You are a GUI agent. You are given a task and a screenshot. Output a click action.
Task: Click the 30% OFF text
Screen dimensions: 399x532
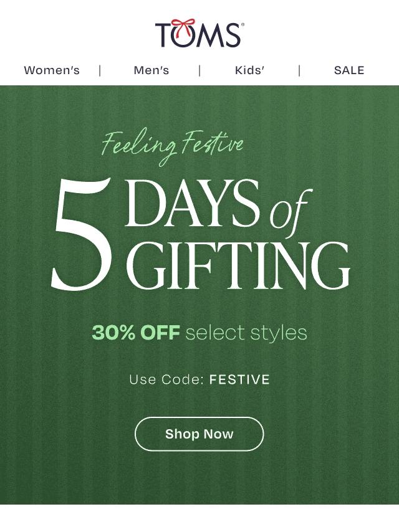135,333
